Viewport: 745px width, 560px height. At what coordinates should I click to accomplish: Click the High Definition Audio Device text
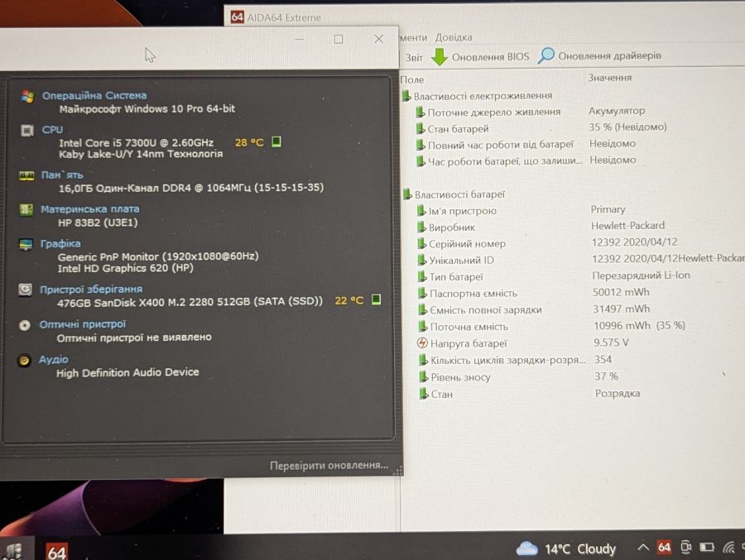[x=127, y=372]
